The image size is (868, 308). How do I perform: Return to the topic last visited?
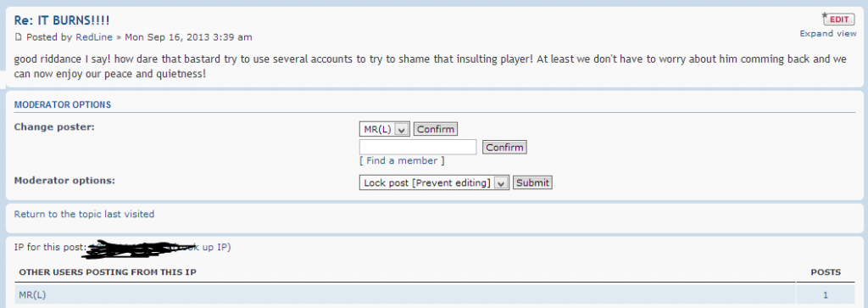click(84, 214)
